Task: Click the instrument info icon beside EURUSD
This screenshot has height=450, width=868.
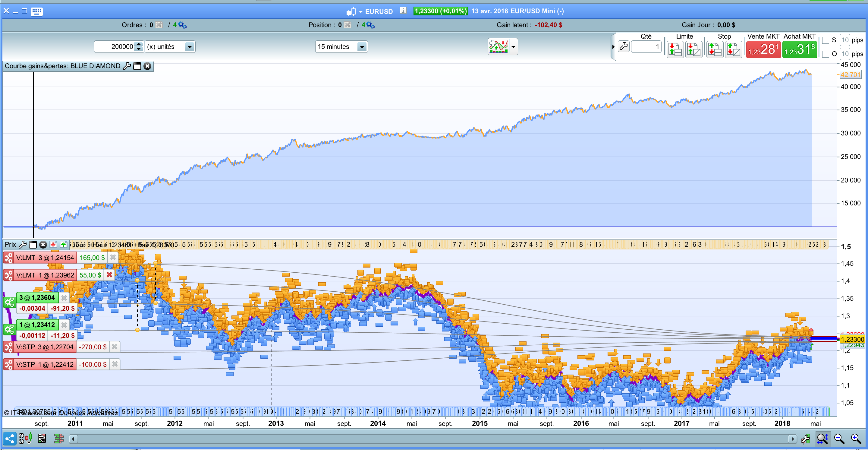Action: point(403,11)
